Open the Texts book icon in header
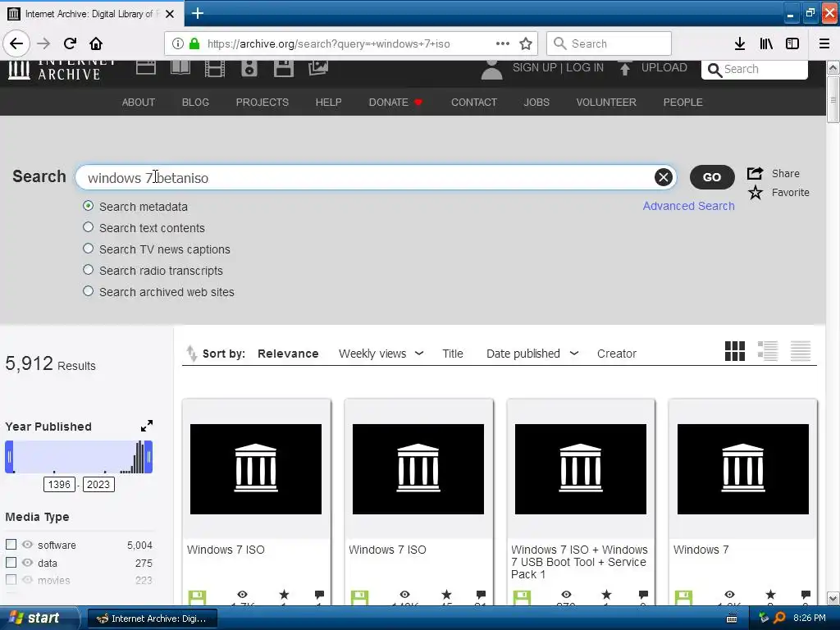 180,67
